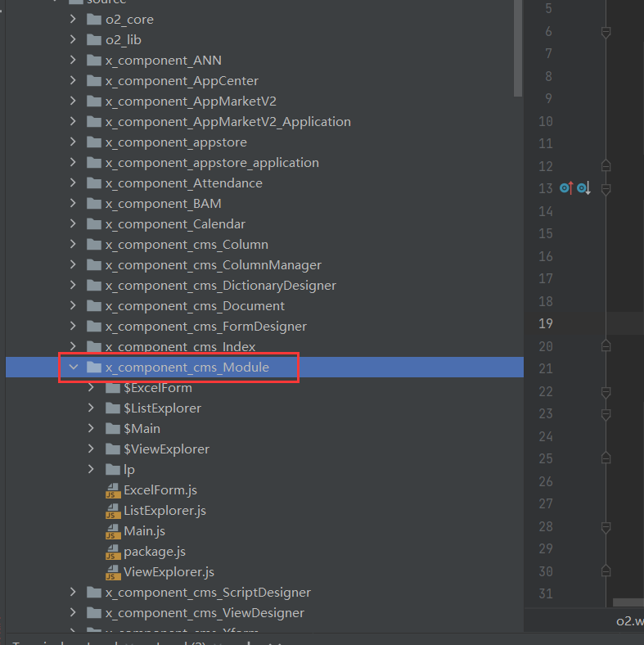644x645 pixels.
Task: Click line number 19 in gutter
Action: [x=546, y=324]
